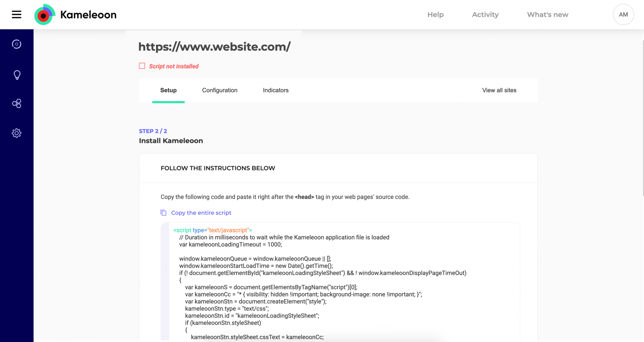This screenshot has width=644, height=342.
Task: Open the AM user avatar menu
Action: 623,14
